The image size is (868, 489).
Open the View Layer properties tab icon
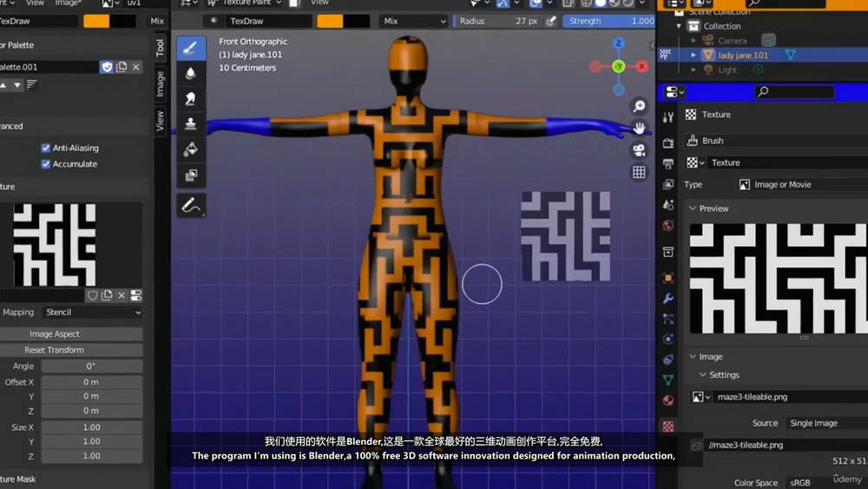pos(668,184)
